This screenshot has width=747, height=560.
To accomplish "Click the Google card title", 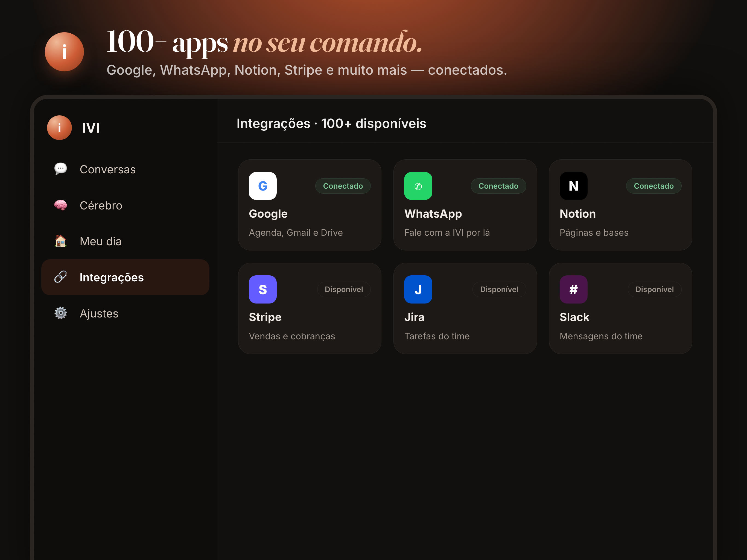I will coord(268,214).
